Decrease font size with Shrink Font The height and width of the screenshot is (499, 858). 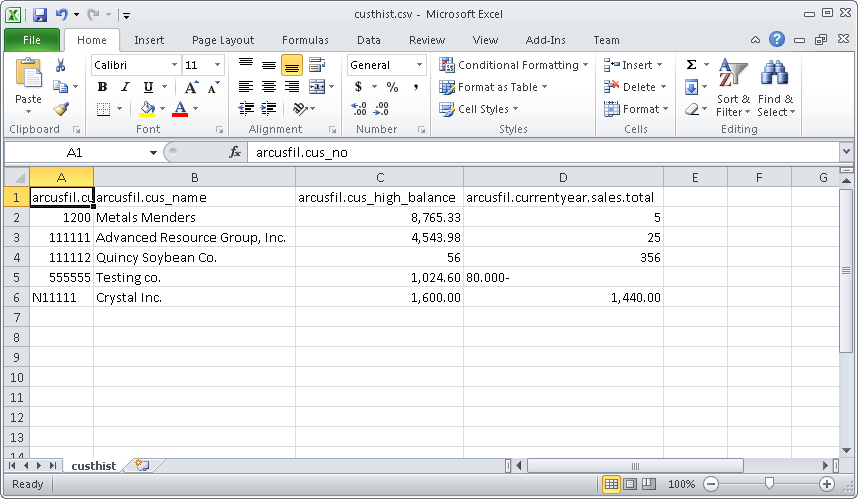click(x=213, y=87)
